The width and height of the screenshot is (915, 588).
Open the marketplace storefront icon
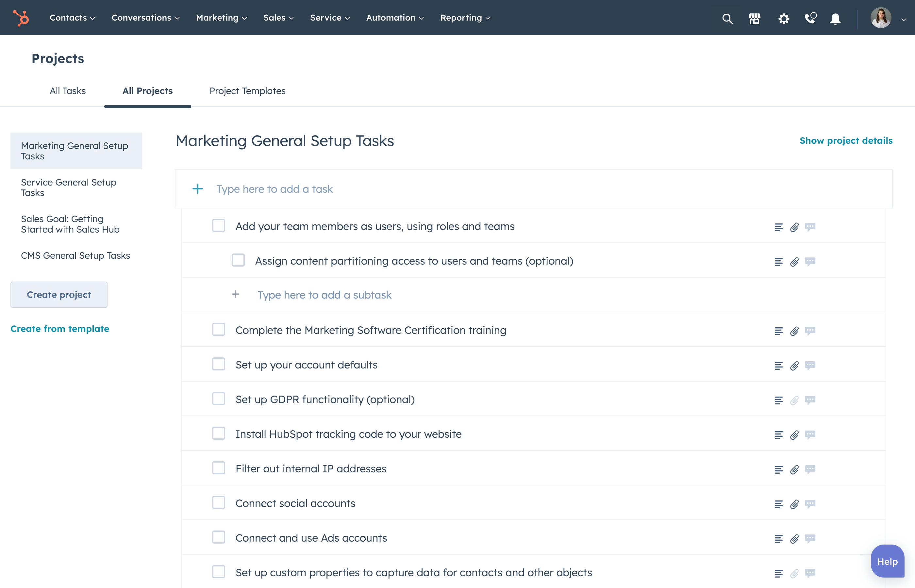click(754, 18)
